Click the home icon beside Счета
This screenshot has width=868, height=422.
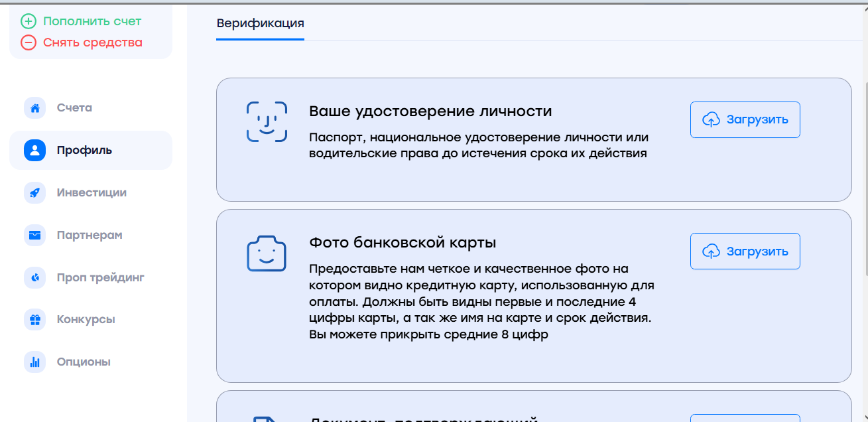(34, 108)
